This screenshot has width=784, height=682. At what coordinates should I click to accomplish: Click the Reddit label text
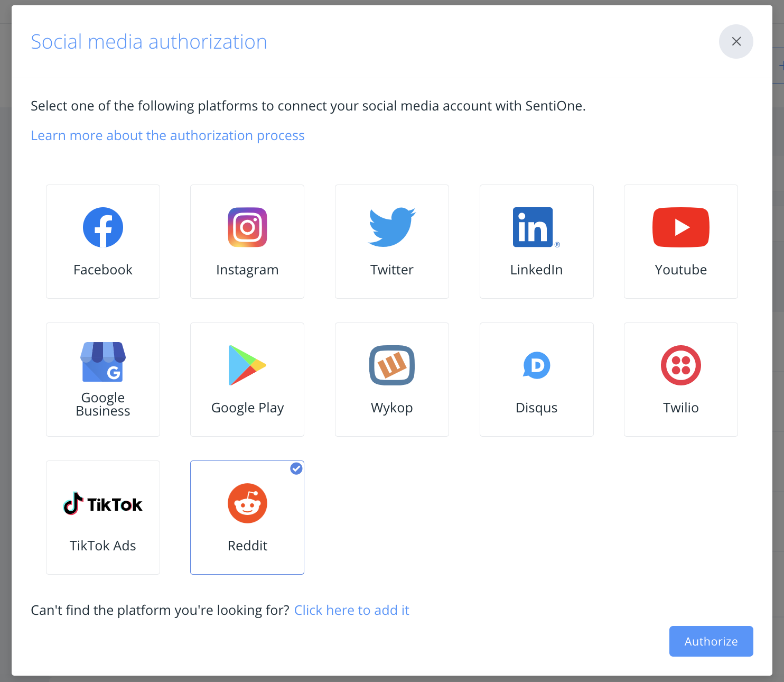pyautogui.click(x=247, y=546)
